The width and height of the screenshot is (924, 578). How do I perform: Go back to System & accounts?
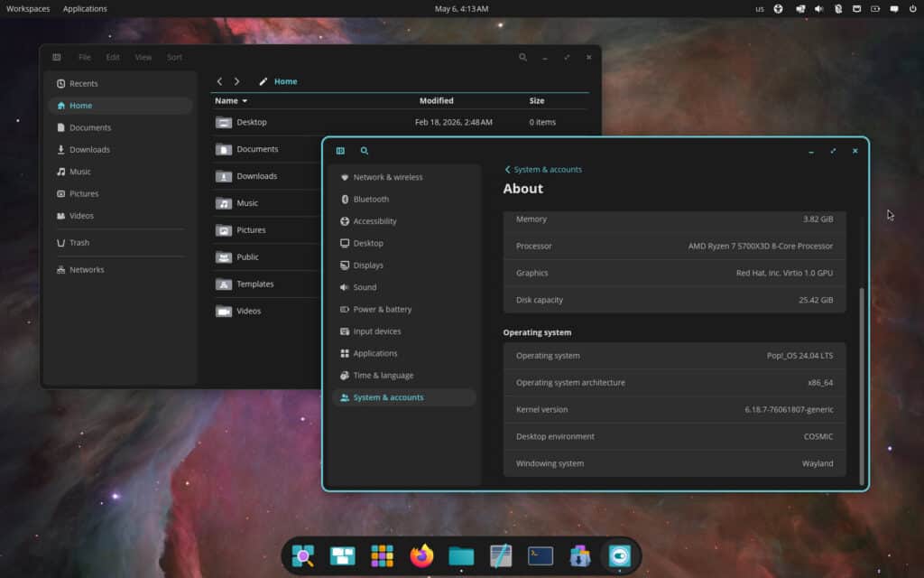tap(543, 169)
